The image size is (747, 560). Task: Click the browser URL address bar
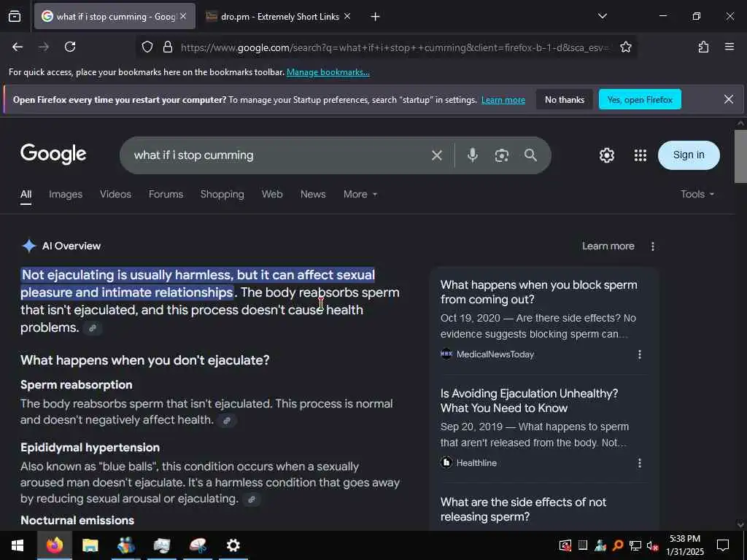coord(395,47)
